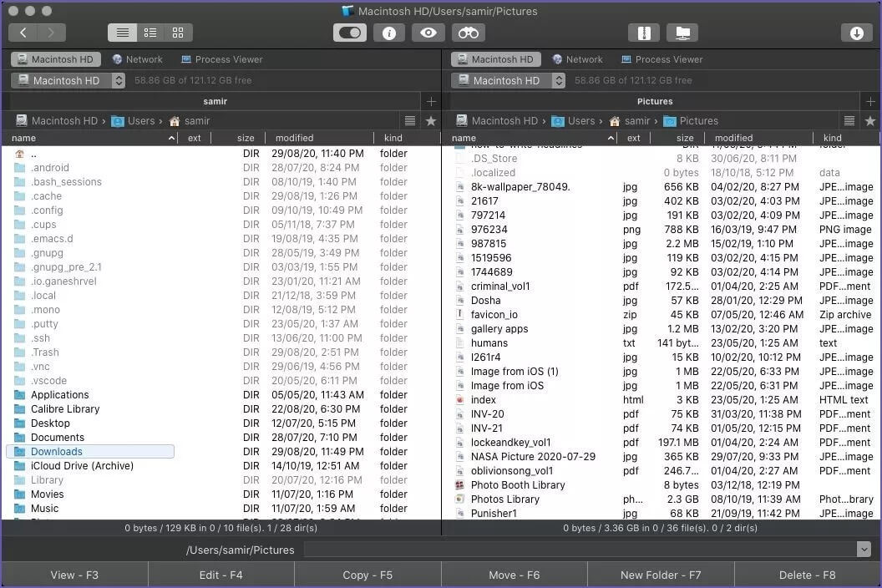The height and width of the screenshot is (588, 882).
Task: Sort left pane by size column
Action: [x=239, y=138]
